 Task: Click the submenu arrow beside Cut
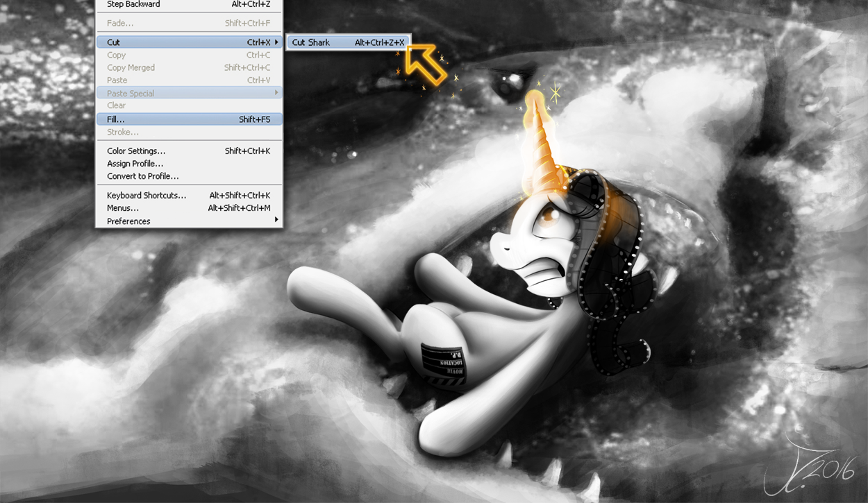[276, 42]
